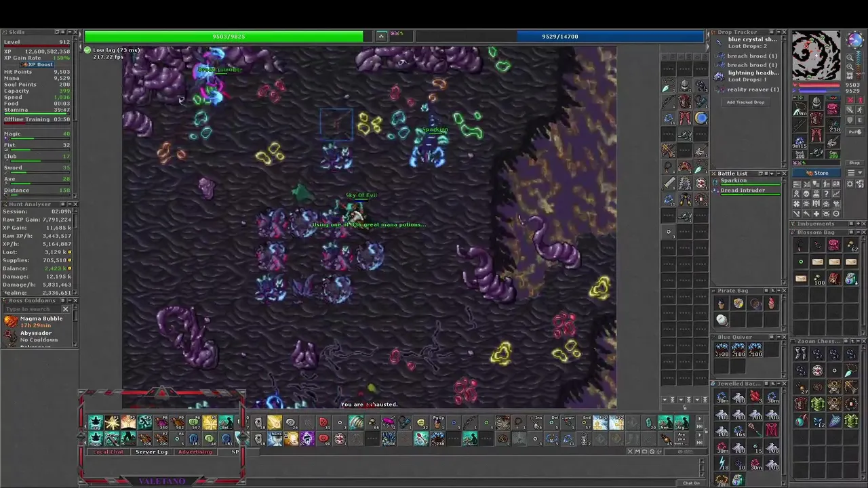Click the Skills panel scrollbar

coord(75,80)
